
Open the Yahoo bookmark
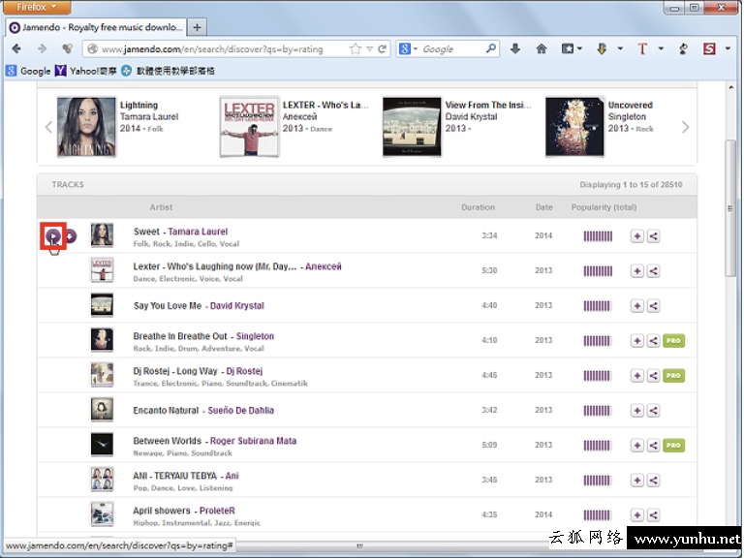pos(86,71)
